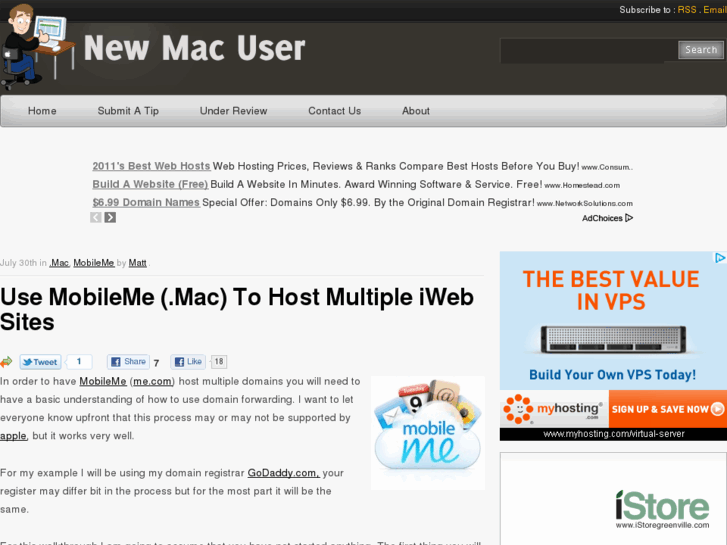Click the MobileMe cloud logo image

click(x=428, y=433)
